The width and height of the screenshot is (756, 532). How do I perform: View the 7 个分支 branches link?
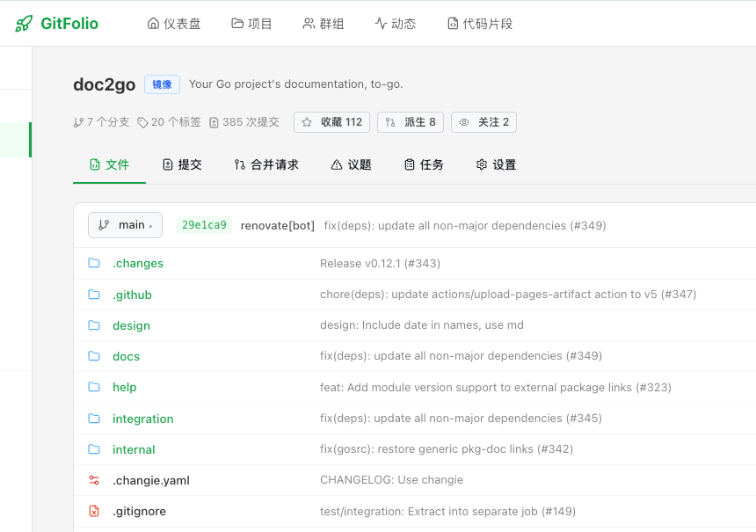(101, 122)
